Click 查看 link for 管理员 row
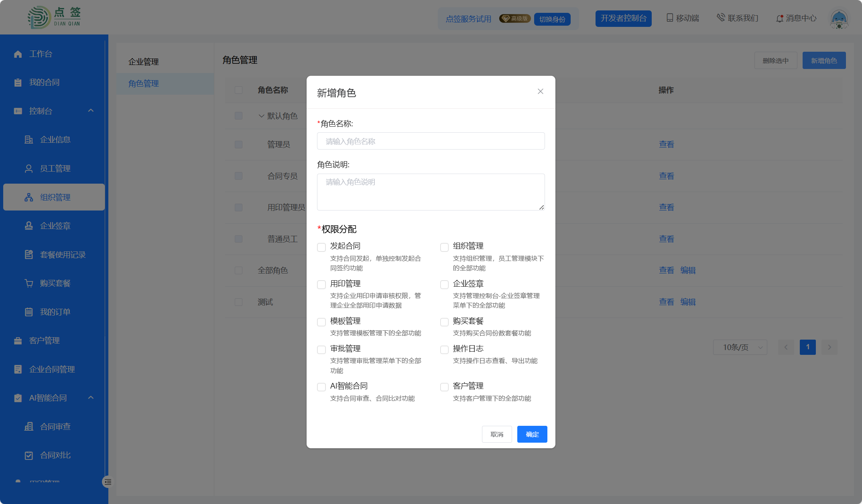 pyautogui.click(x=667, y=144)
